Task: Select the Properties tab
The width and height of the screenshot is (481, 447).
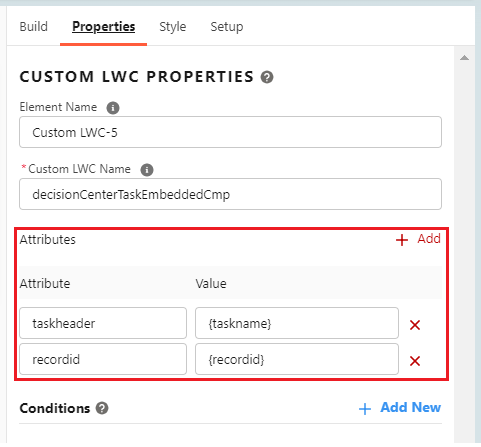Action: pyautogui.click(x=104, y=27)
